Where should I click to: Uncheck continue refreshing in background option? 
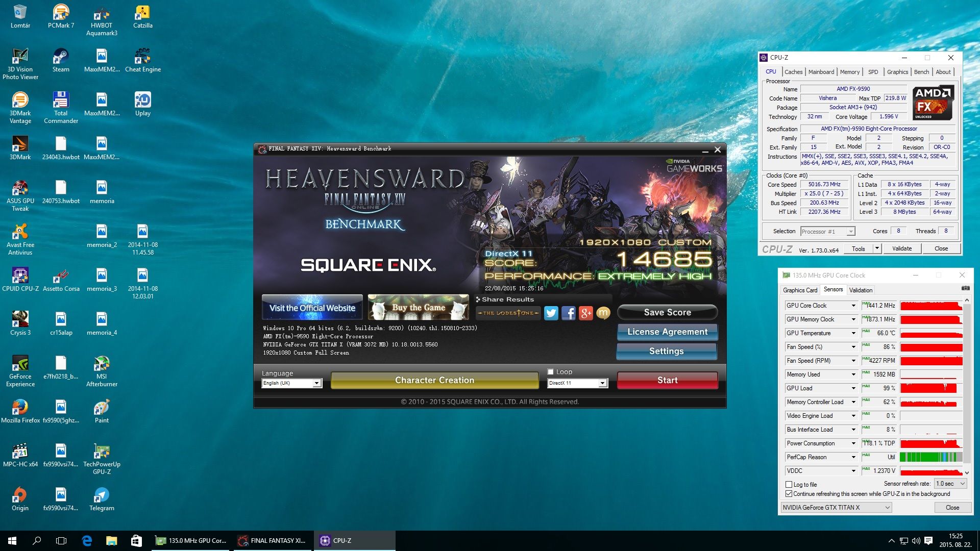[789, 494]
